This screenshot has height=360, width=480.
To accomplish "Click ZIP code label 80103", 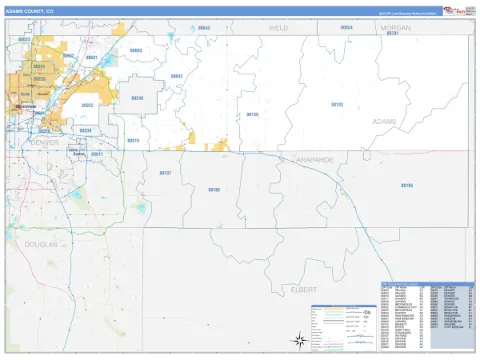I will tap(337, 105).
